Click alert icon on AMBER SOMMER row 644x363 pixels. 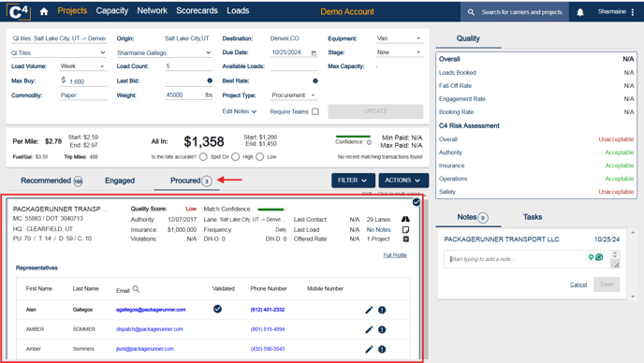(x=382, y=329)
